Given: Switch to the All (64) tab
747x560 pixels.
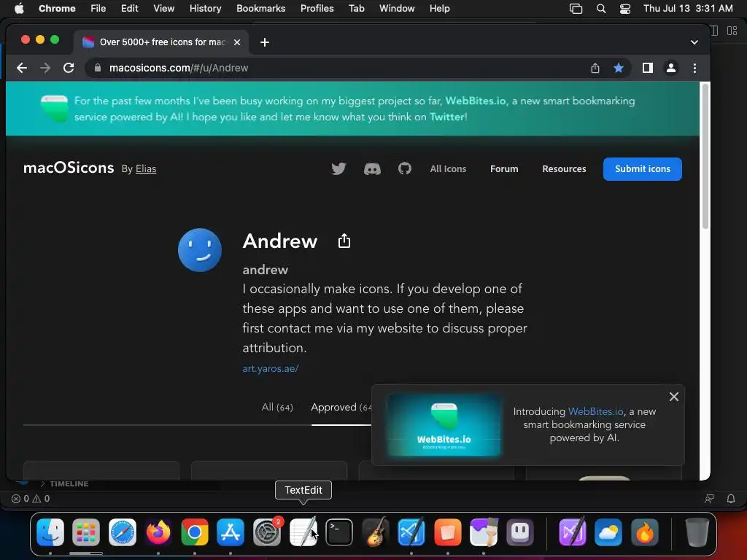Looking at the screenshot, I should pyautogui.click(x=276, y=407).
